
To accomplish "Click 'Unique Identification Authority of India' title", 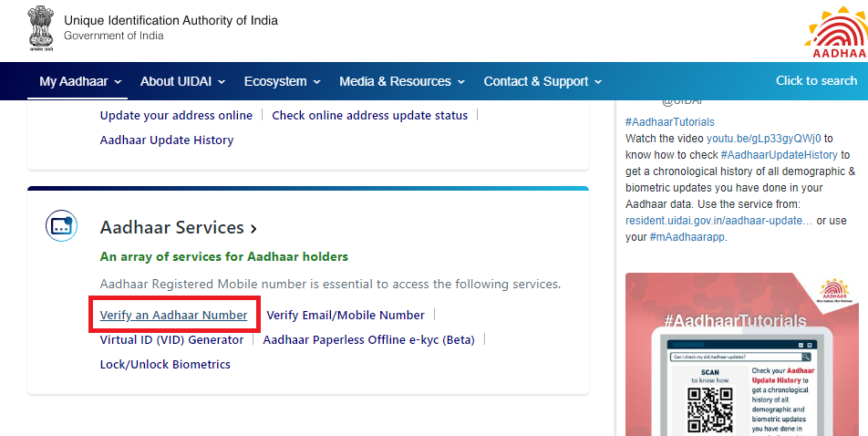I will pyautogui.click(x=171, y=20).
